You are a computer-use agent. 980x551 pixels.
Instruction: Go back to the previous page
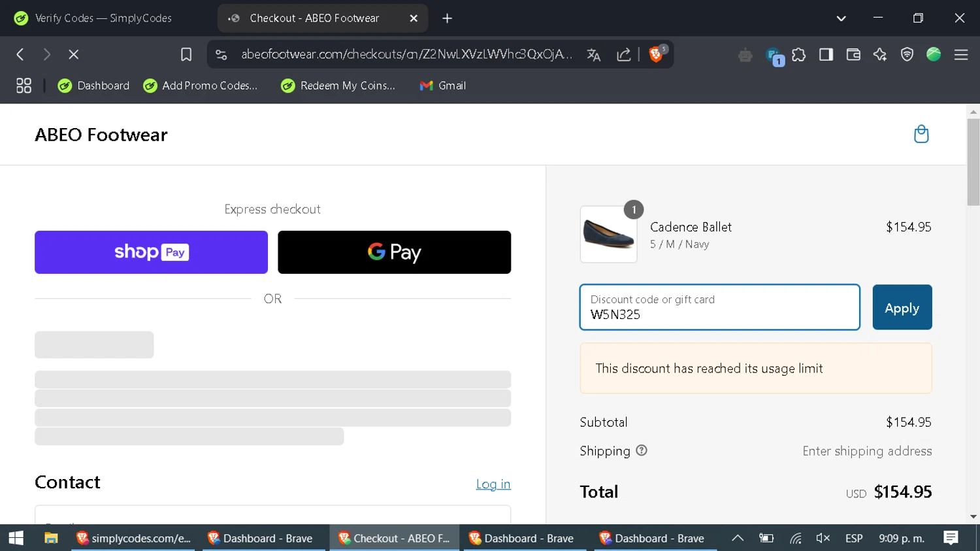pyautogui.click(x=20, y=54)
